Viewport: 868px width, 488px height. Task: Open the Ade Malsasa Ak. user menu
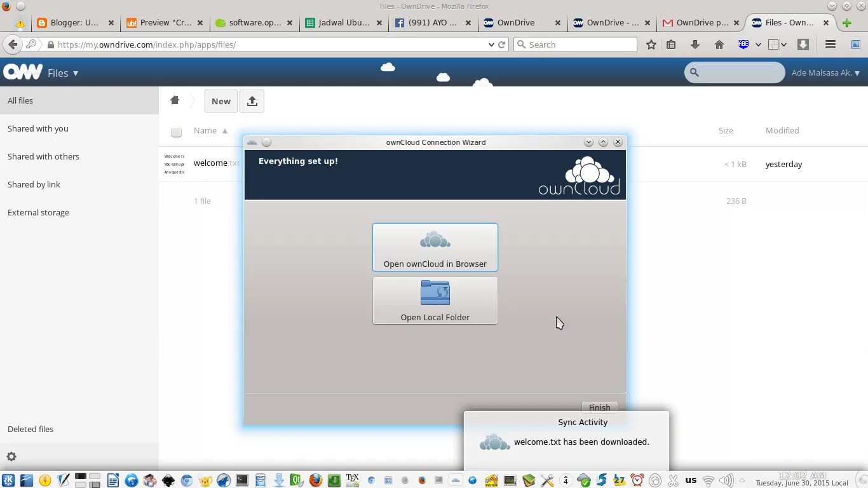pos(825,72)
